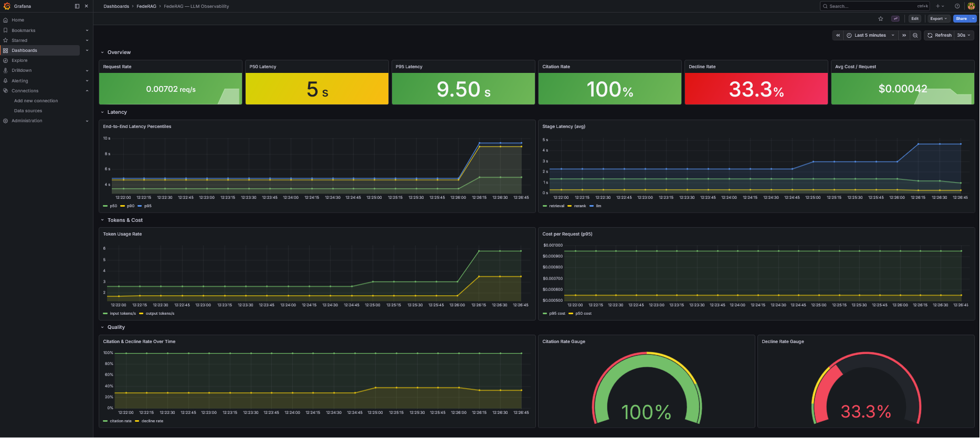980x438 pixels.
Task: Click the help question mark icon
Action: (x=957, y=6)
